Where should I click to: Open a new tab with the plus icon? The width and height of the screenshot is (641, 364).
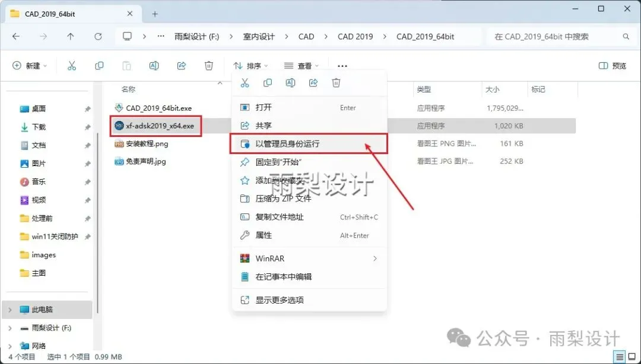click(155, 14)
